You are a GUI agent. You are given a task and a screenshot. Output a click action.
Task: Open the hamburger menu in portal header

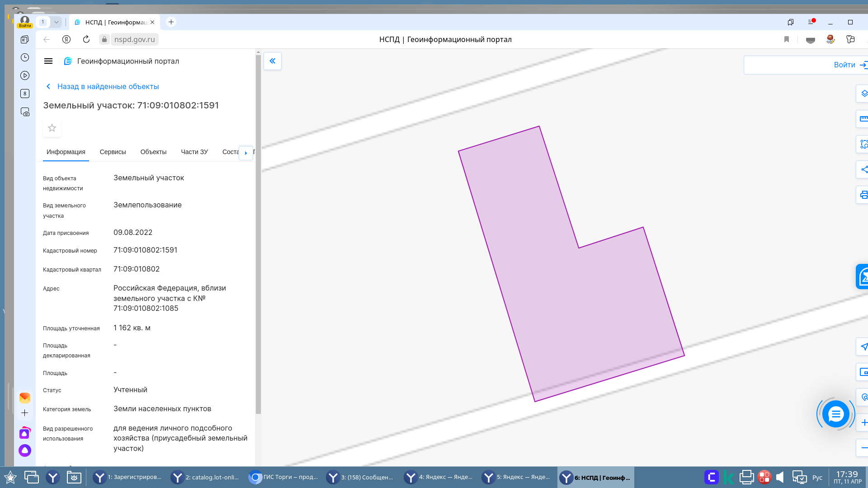(x=48, y=61)
